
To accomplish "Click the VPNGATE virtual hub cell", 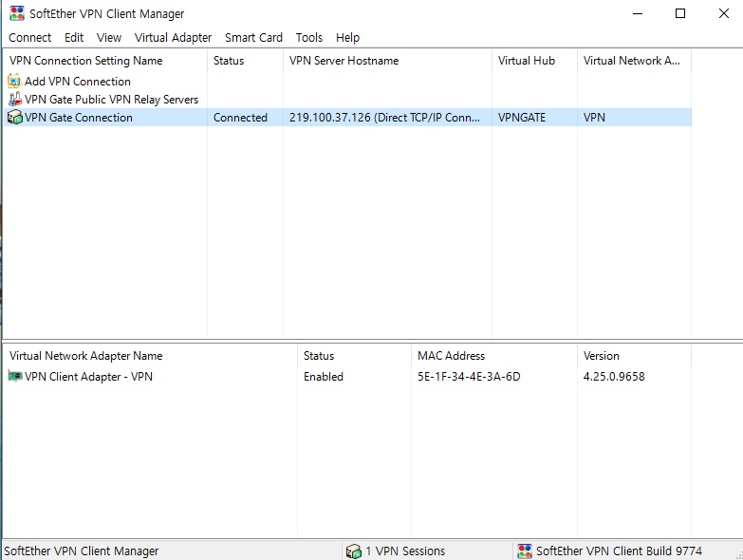I will pos(522,118).
